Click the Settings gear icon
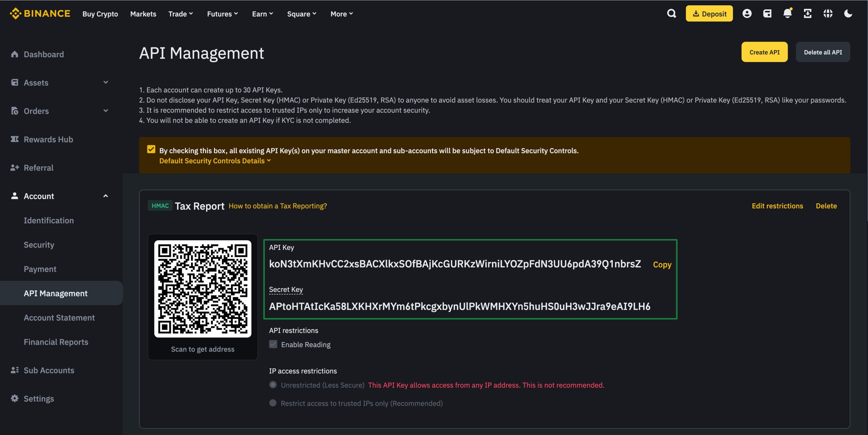This screenshot has width=868, height=435. (14, 398)
